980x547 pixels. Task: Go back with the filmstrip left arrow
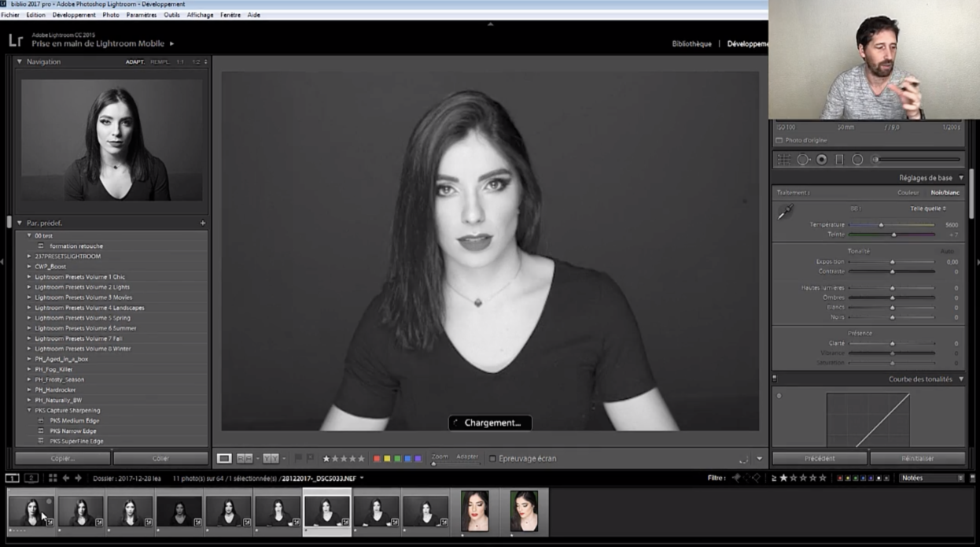[66, 478]
